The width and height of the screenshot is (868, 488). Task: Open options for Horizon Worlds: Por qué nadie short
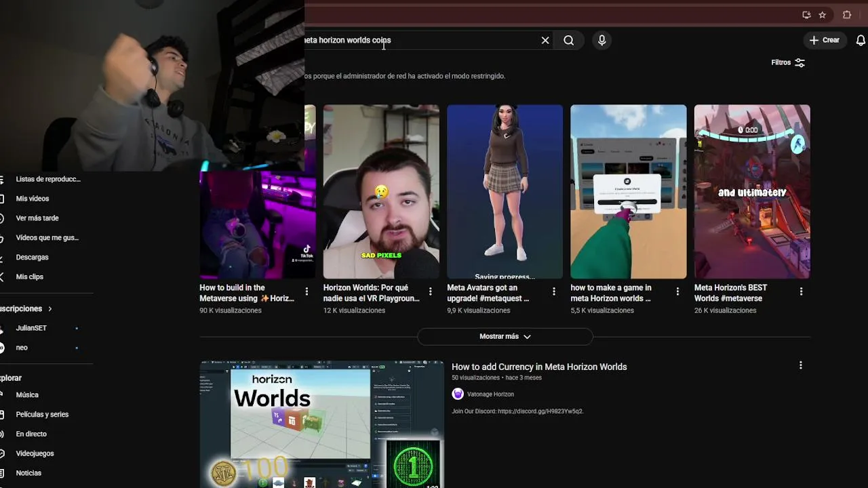(430, 291)
